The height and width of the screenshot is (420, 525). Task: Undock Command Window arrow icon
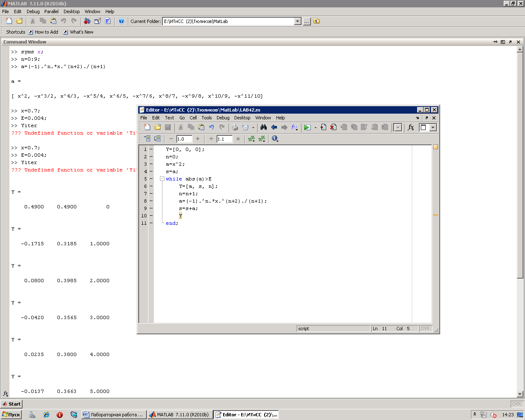pyautogui.click(x=510, y=42)
